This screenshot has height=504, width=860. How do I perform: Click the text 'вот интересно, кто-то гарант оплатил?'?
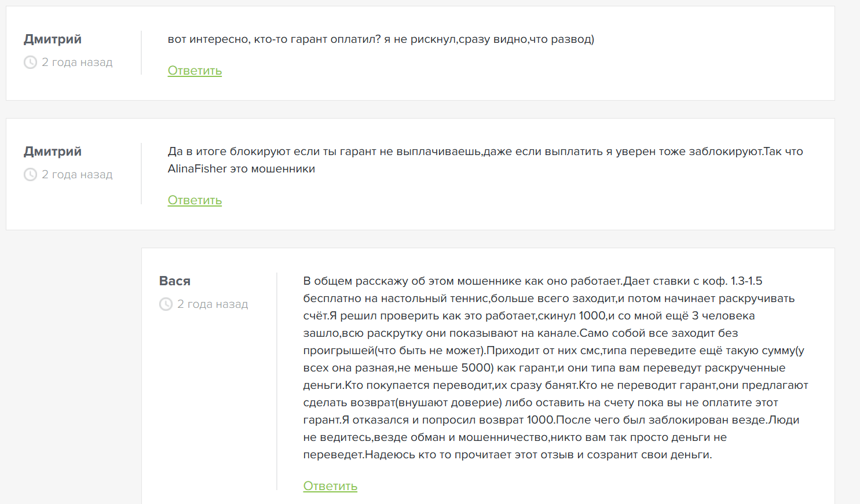275,39
